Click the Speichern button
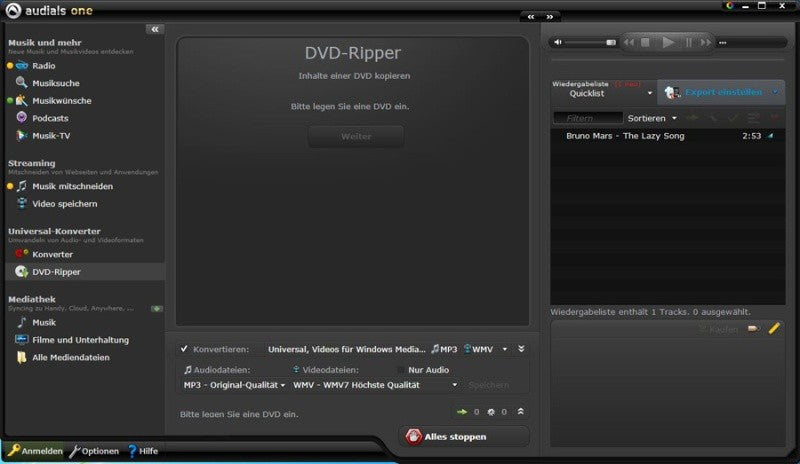 tap(488, 385)
